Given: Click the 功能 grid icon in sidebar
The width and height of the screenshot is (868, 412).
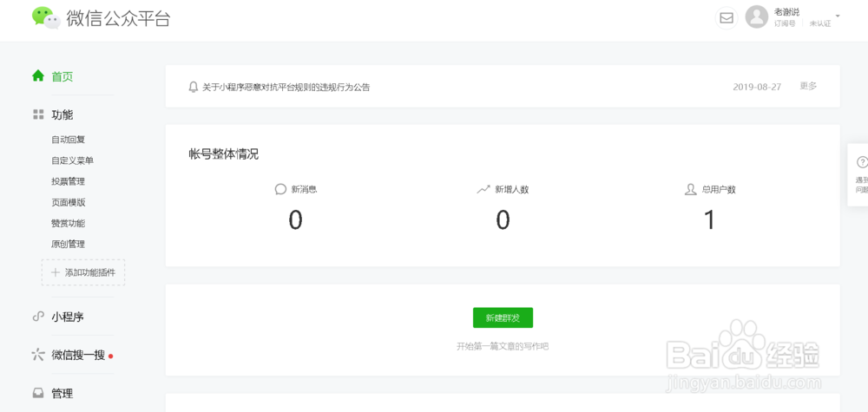Looking at the screenshot, I should [38, 114].
